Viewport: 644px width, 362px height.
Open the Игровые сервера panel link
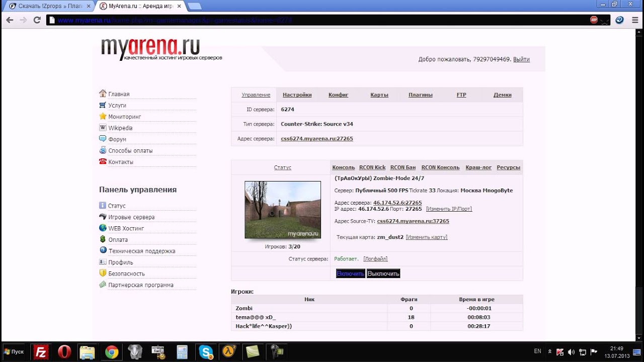tap(131, 217)
